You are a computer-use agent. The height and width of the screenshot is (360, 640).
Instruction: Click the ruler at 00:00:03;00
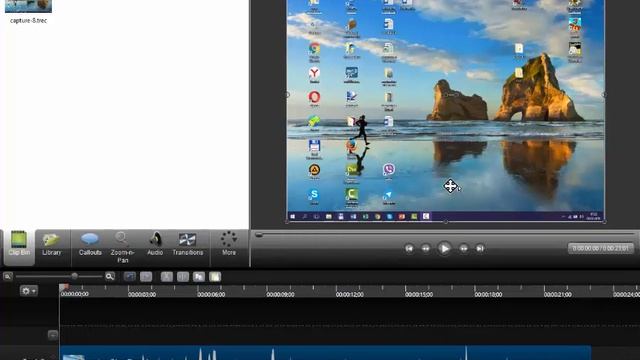tap(142, 294)
